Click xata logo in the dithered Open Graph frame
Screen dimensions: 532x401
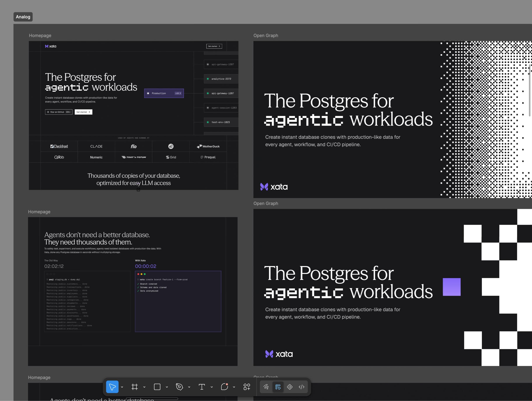(274, 187)
